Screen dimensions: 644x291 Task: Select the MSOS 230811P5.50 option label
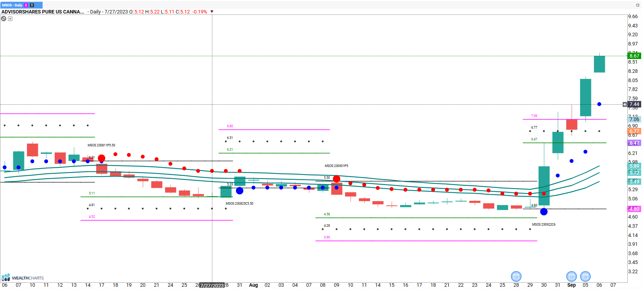pos(102,145)
